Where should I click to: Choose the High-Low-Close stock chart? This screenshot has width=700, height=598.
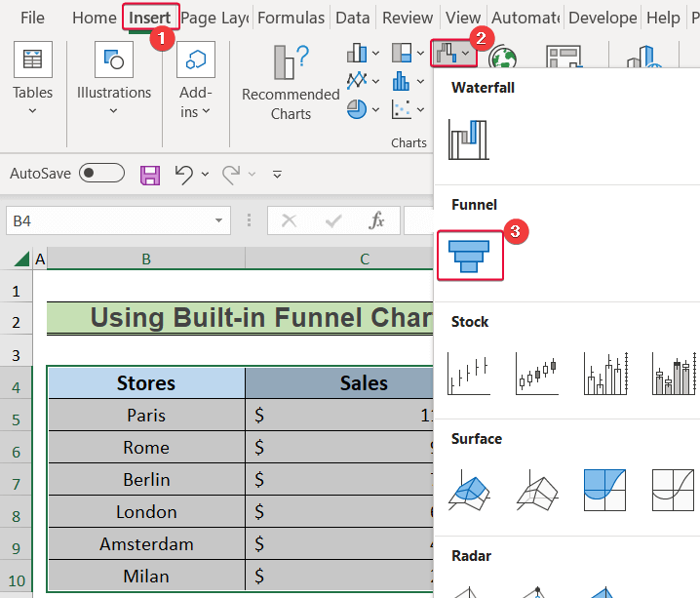(x=467, y=374)
